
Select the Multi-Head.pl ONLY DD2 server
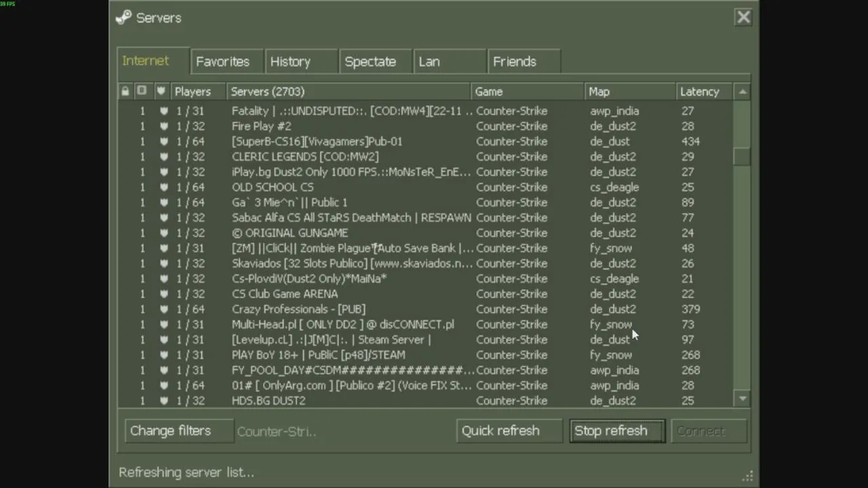pyautogui.click(x=426, y=325)
